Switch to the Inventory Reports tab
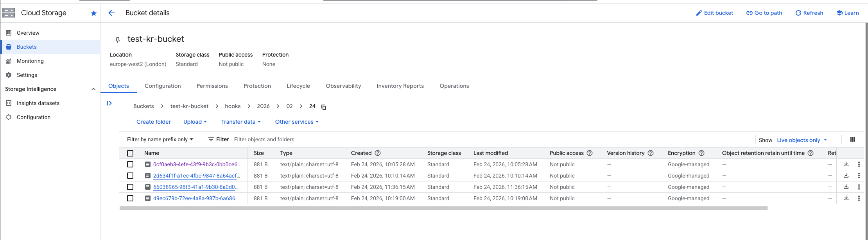This screenshot has height=240, width=868. [400, 86]
